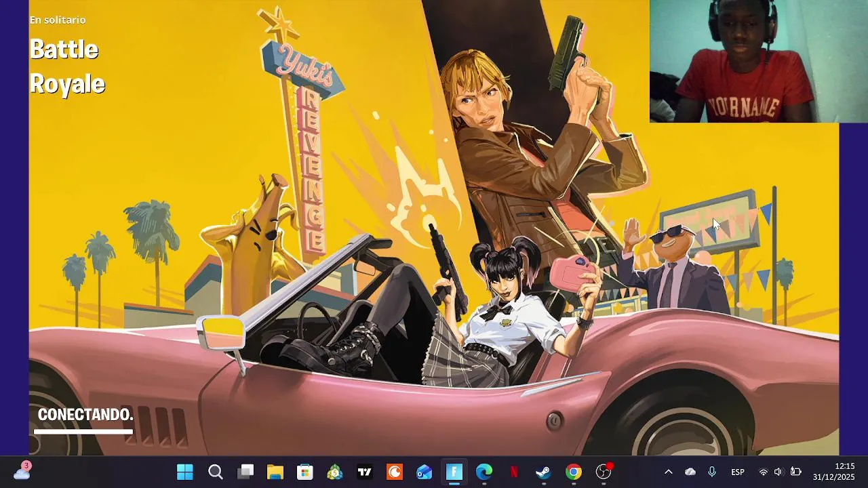The height and width of the screenshot is (488, 868).
Task: Open Google Chrome from taskbar
Action: 574,472
